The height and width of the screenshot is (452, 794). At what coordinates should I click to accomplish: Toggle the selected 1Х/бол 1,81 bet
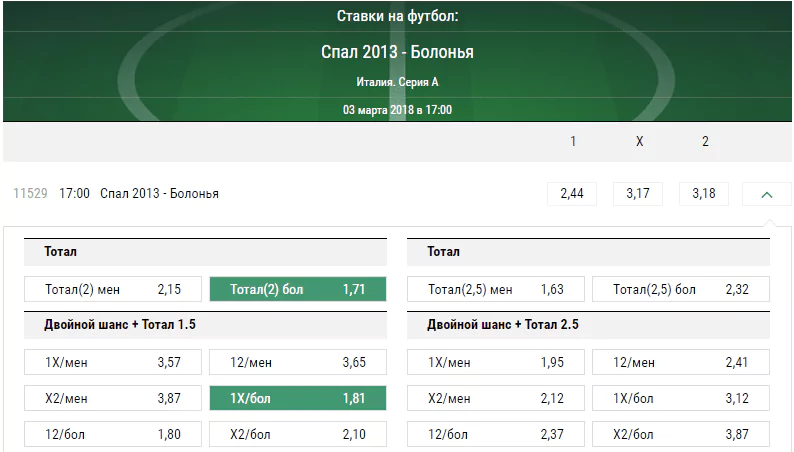[298, 398]
